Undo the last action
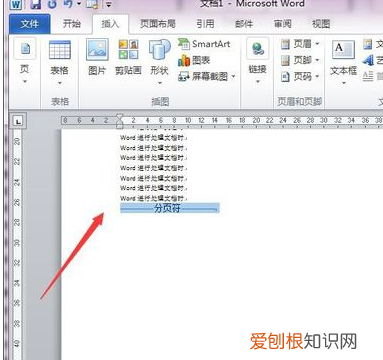This screenshot has height=360, width=383. (x=68, y=4)
